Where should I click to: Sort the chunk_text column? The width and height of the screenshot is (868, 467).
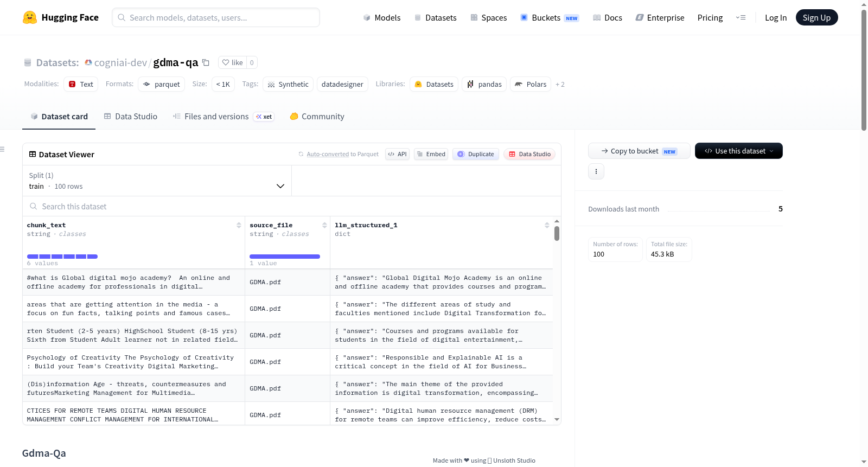239,225
